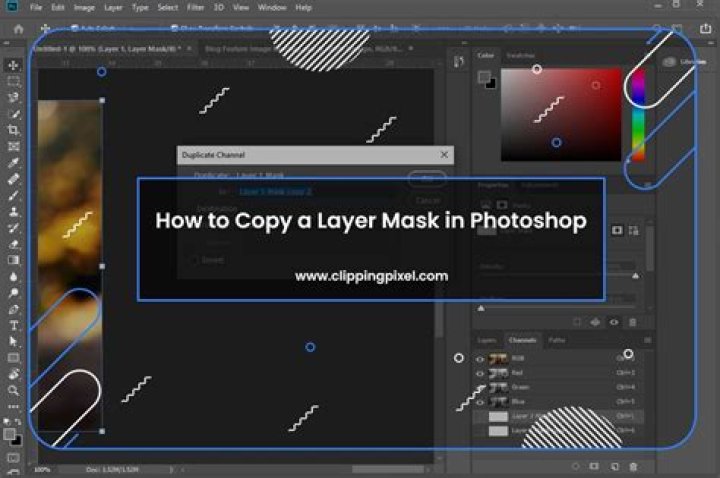Open the Image menu
This screenshot has width=720, height=478.
click(84, 7)
